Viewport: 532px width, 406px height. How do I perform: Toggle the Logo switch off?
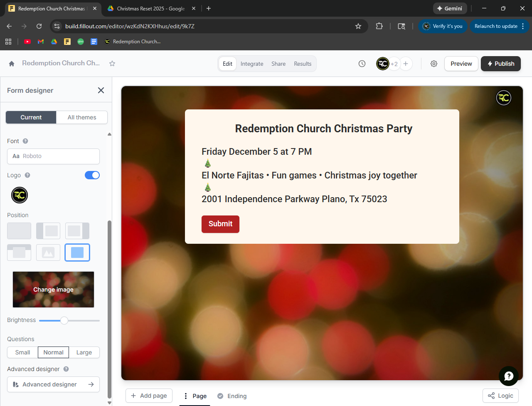[92, 175]
